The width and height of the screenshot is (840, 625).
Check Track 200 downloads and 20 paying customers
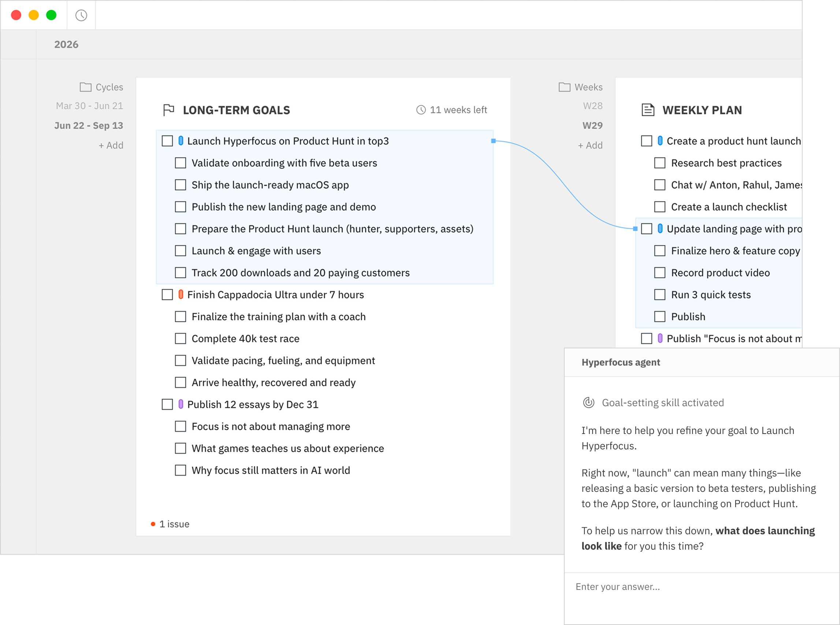[181, 272]
